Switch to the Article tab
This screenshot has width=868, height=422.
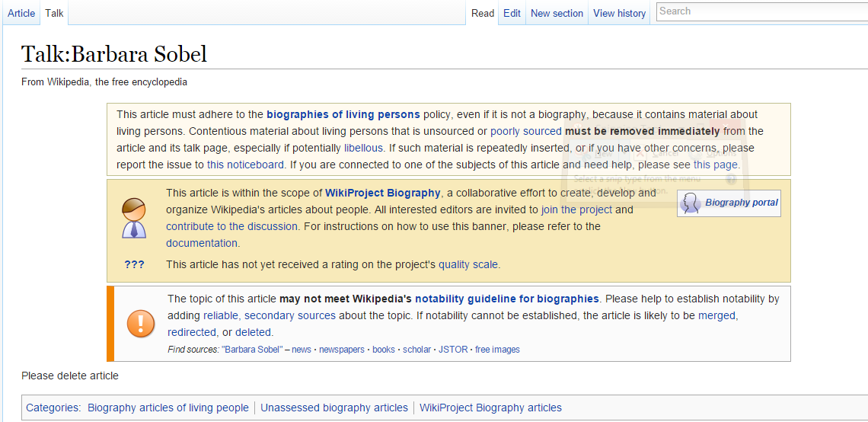tap(21, 13)
